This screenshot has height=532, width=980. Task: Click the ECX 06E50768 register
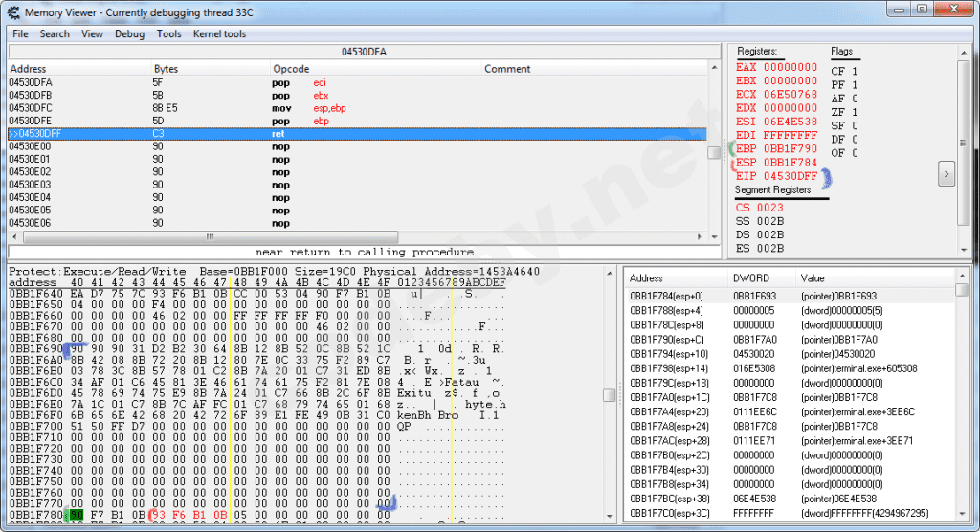click(776, 95)
